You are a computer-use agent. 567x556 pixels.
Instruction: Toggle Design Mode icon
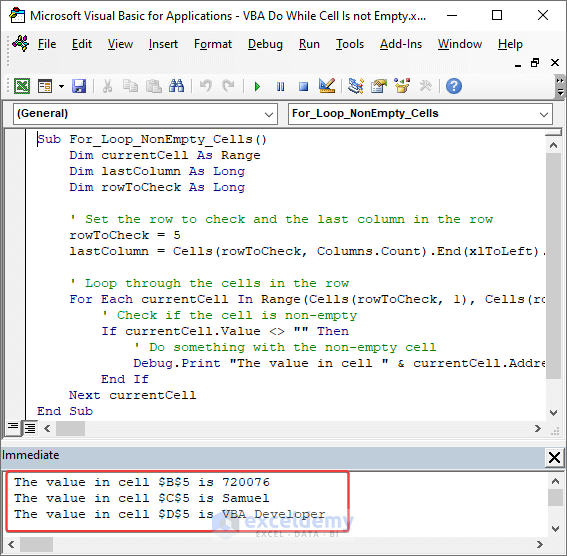click(x=327, y=86)
